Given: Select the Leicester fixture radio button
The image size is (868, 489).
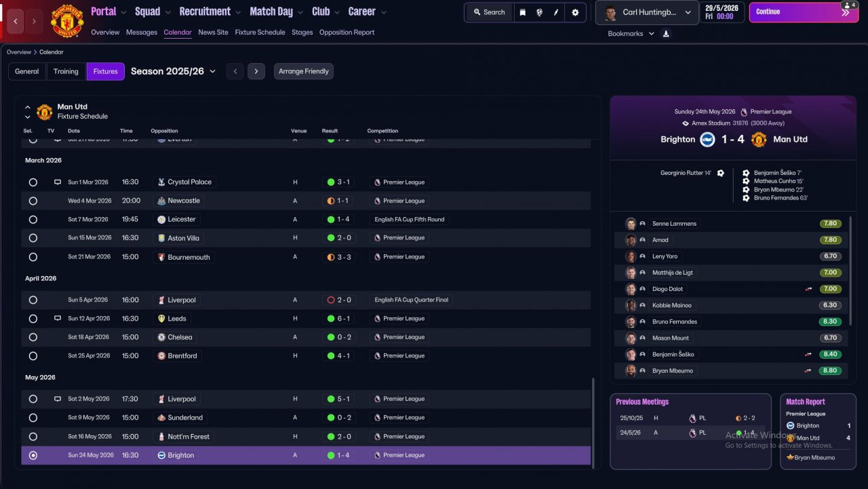Looking at the screenshot, I should click(x=33, y=220).
